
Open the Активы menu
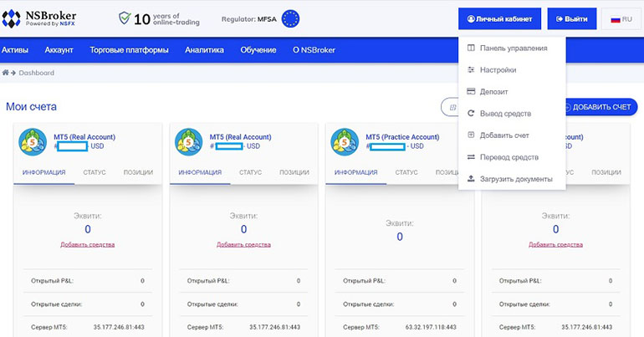15,50
